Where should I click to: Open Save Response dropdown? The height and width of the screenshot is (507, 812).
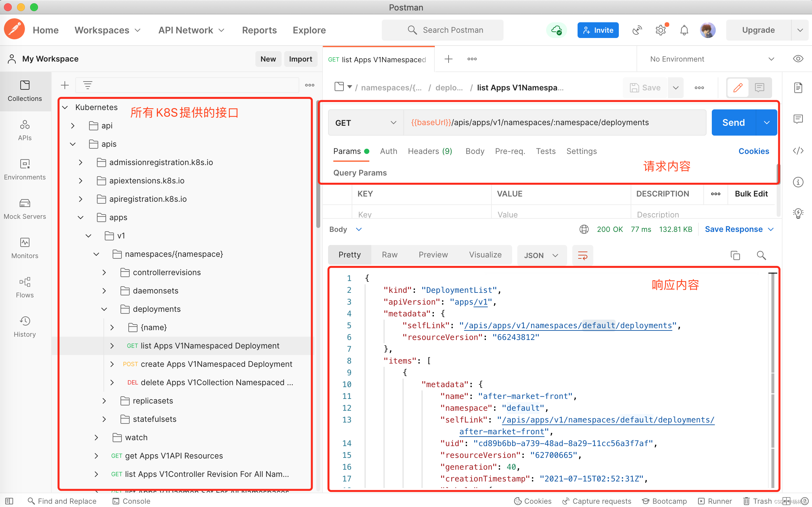(739, 229)
